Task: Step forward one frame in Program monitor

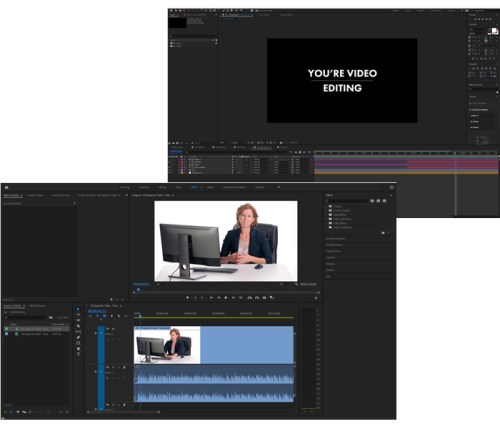Action: pos(233,297)
